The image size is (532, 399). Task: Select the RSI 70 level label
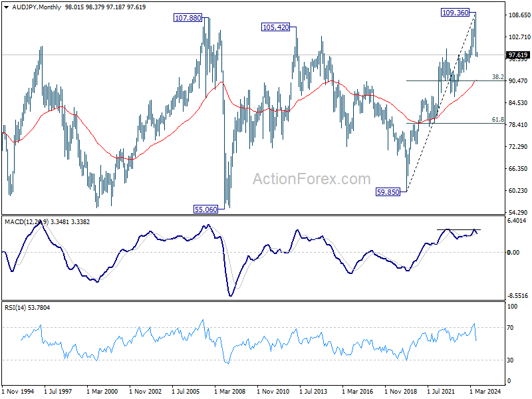tap(510, 328)
